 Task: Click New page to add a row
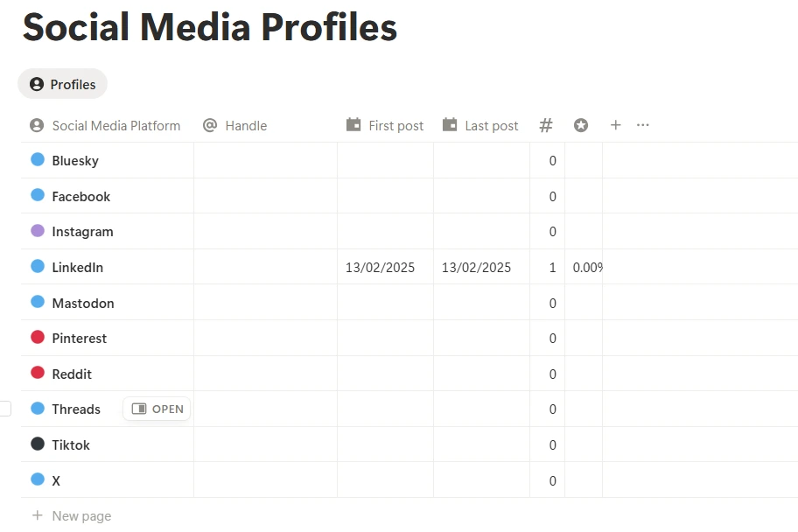[71, 515]
